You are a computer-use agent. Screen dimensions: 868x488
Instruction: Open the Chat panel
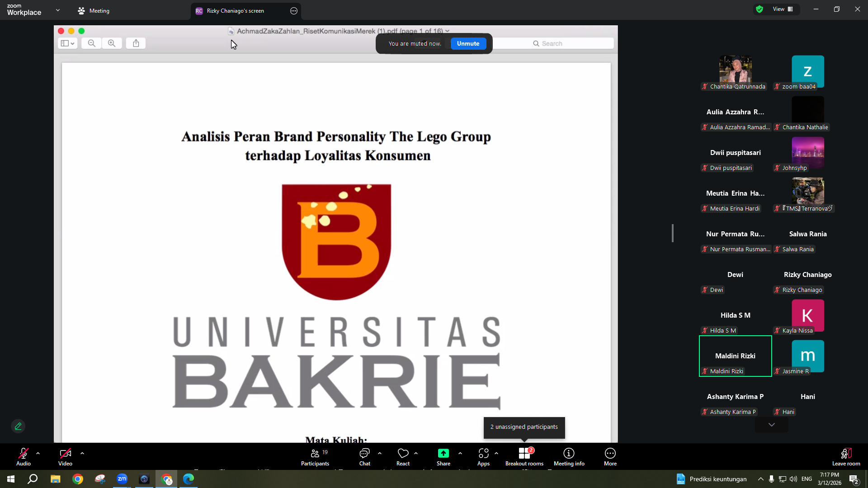(x=364, y=457)
